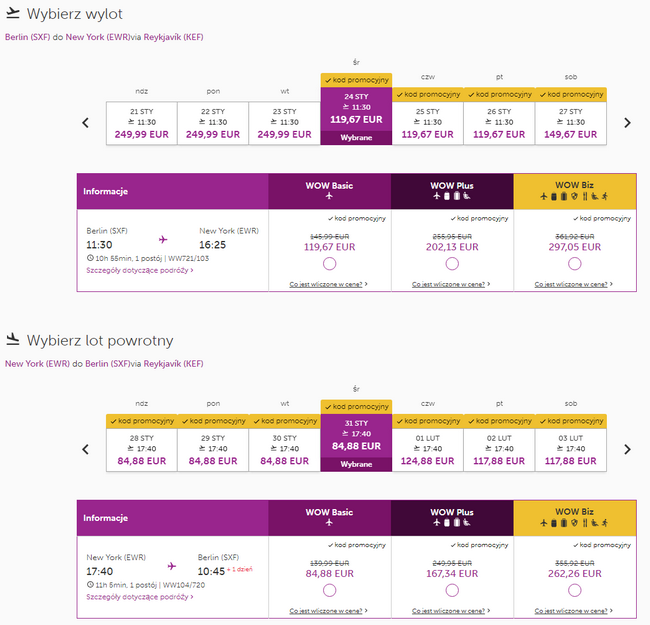Select WOW Basic 119,67 EUR departure fare
650x625 pixels.
point(330,264)
